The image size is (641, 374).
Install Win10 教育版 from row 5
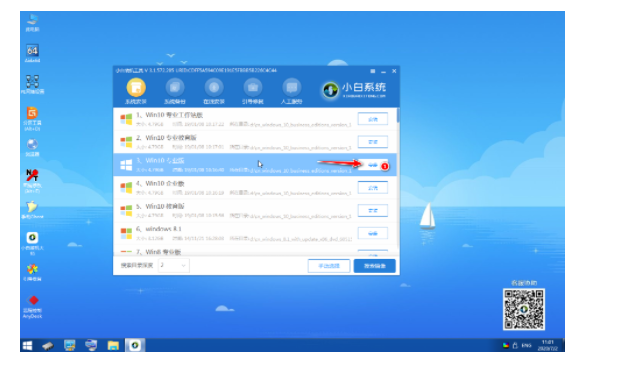click(372, 211)
